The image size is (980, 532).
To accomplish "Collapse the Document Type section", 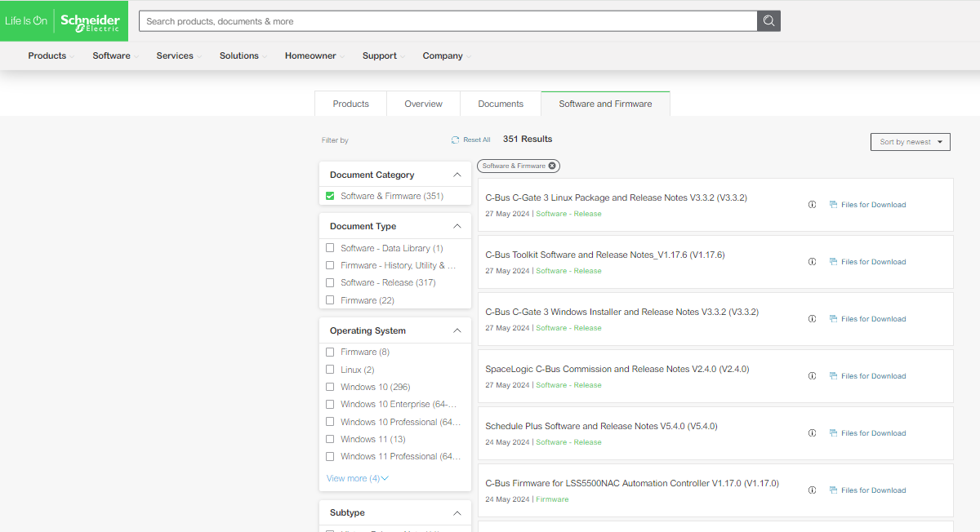I will 457,226.
